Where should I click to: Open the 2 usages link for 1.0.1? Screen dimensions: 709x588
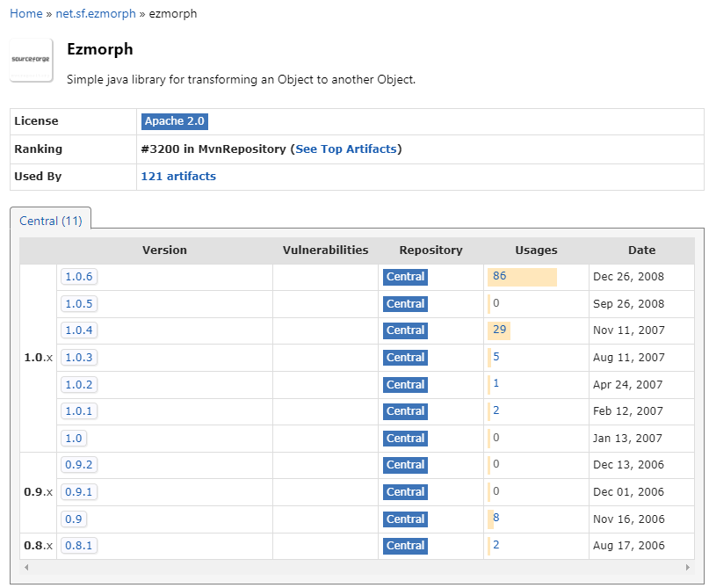(x=496, y=410)
